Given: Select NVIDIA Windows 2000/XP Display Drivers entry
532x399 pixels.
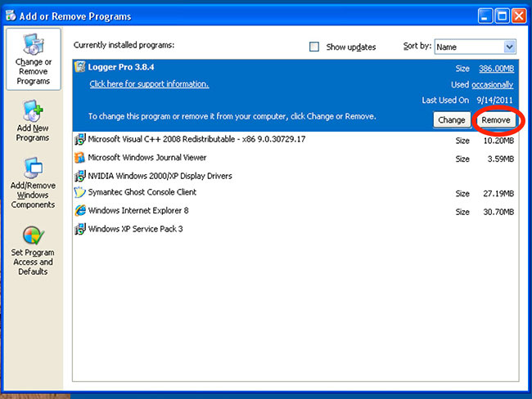Looking at the screenshot, I should point(295,176).
